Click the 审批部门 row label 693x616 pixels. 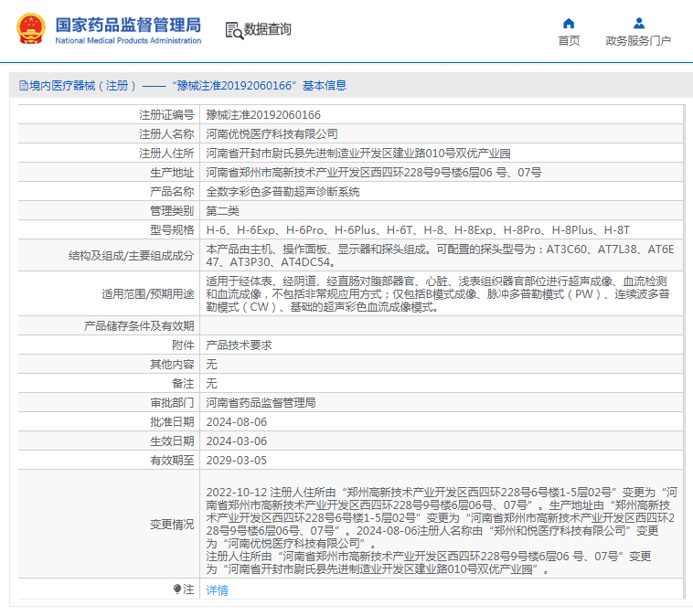tap(172, 402)
